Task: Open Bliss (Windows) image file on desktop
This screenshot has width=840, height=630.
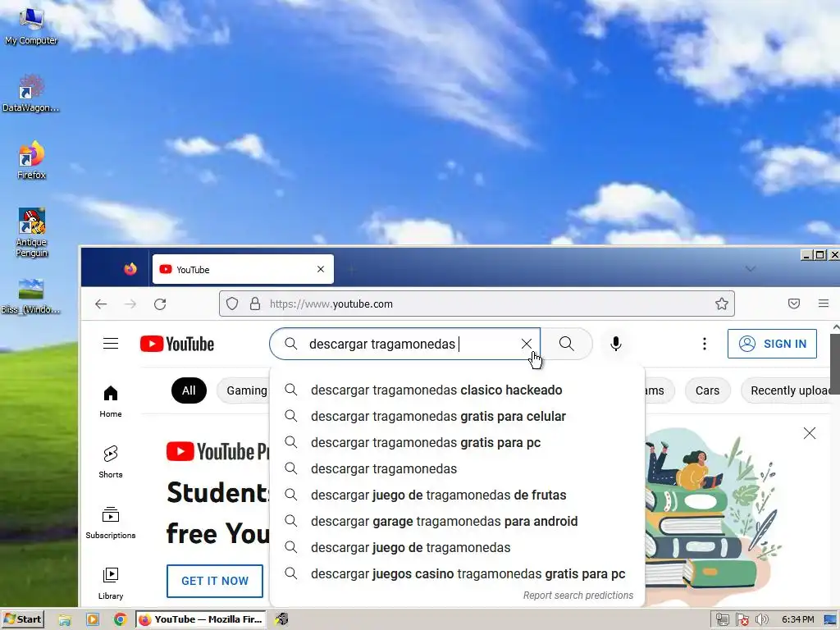Action: coord(30,296)
